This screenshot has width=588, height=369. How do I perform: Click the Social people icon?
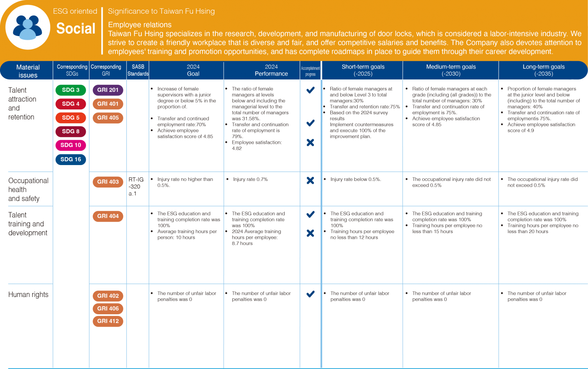click(x=27, y=27)
